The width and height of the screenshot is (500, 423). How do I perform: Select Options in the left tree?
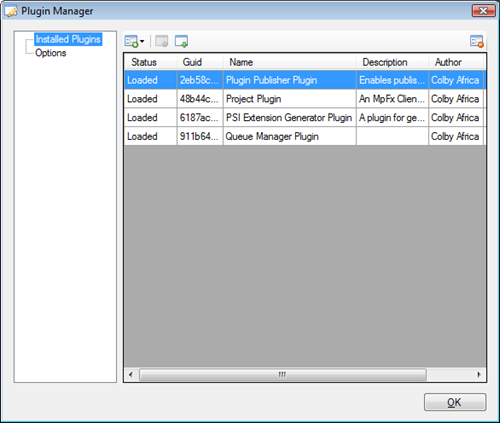(x=51, y=53)
